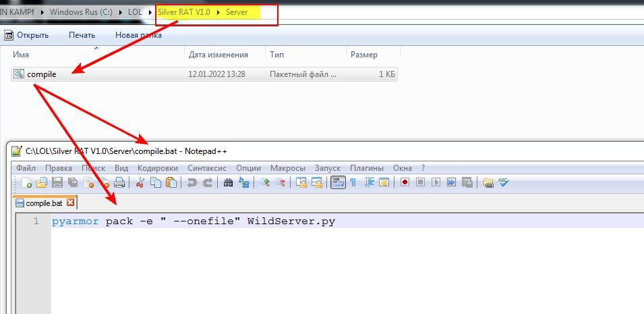The height and width of the screenshot is (314, 644).
Task: Open the Replace dialog icon
Action: [x=244, y=182]
